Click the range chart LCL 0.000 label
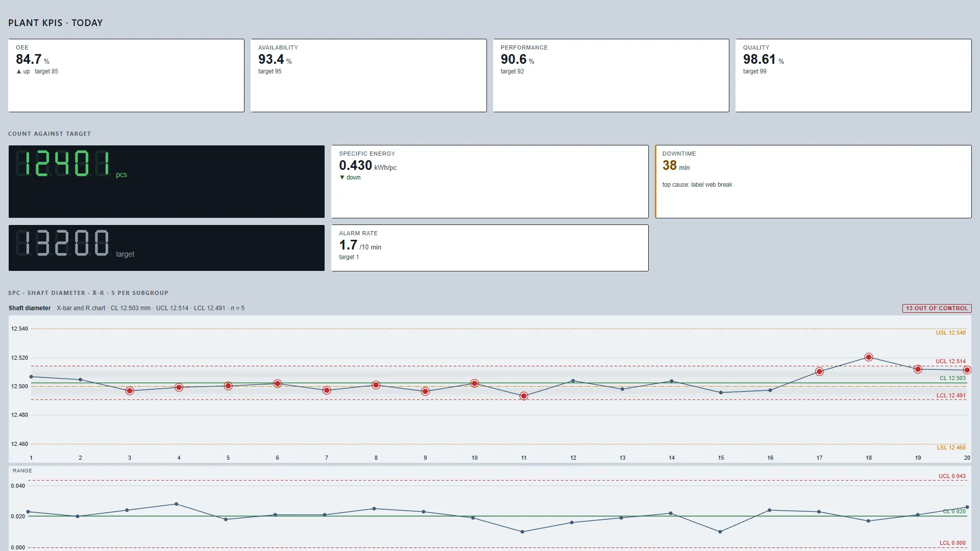 click(952, 543)
